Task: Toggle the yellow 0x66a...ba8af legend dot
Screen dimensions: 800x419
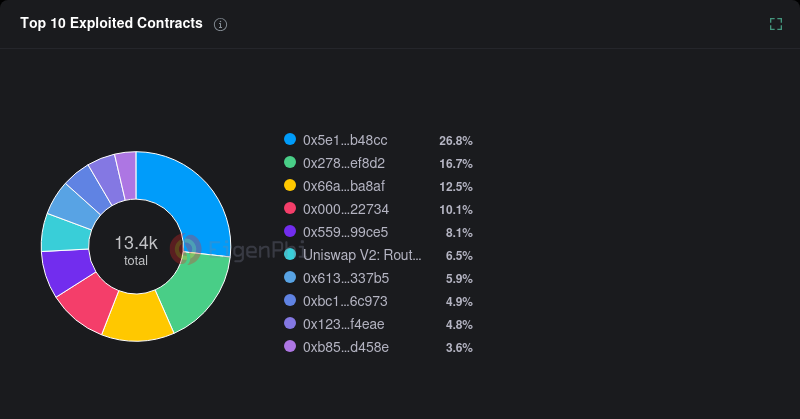Action: [x=290, y=186]
